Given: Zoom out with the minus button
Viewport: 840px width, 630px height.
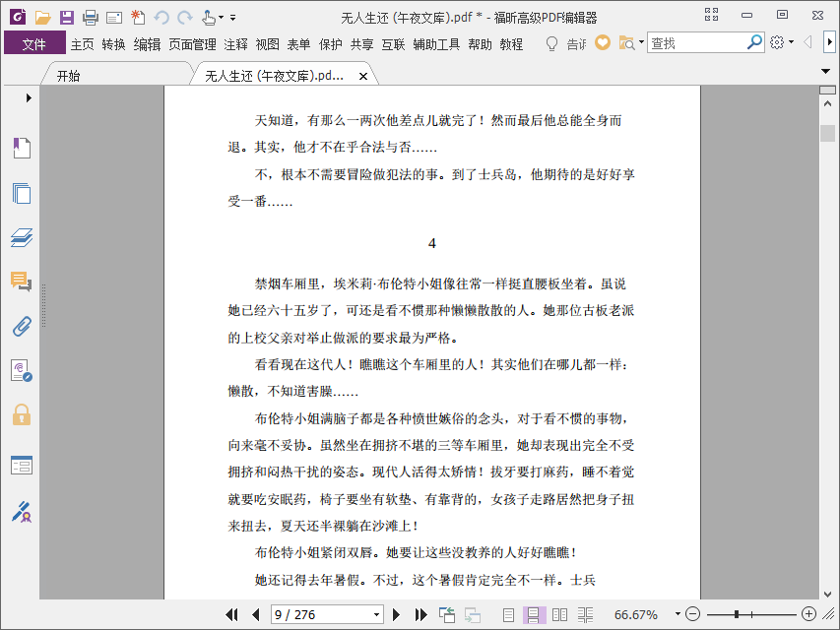Looking at the screenshot, I should pos(692,614).
